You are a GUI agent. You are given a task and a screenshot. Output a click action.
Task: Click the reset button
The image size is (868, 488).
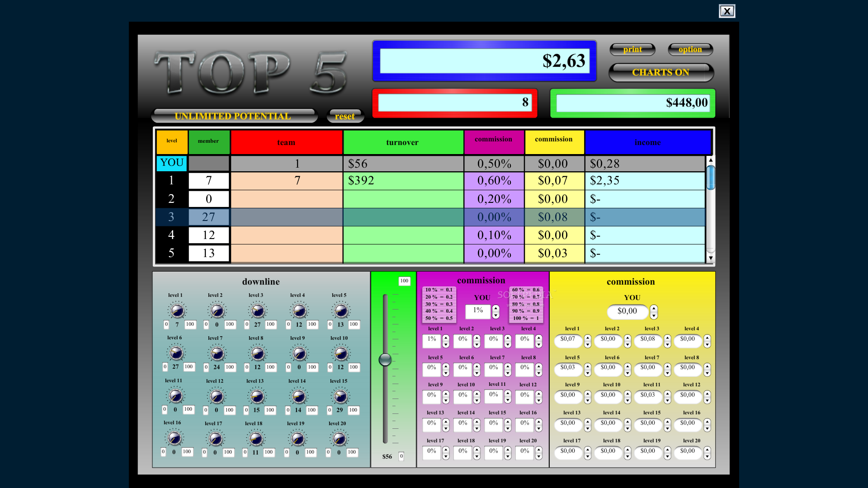point(344,116)
